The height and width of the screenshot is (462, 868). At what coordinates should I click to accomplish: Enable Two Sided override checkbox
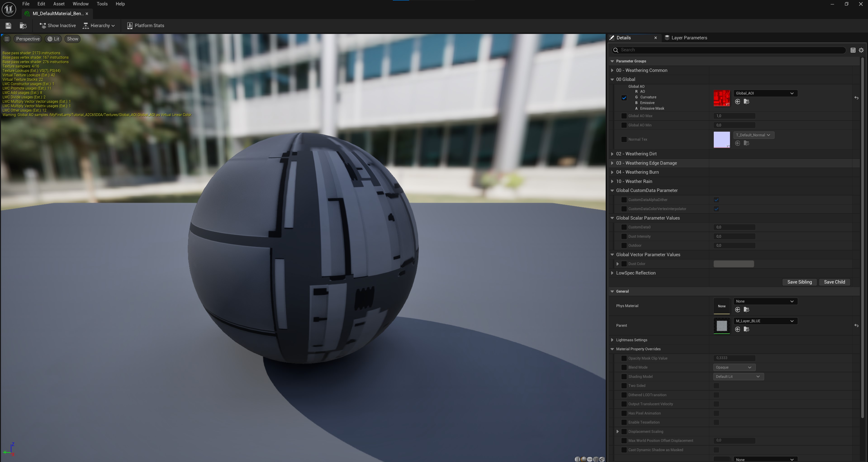(624, 386)
